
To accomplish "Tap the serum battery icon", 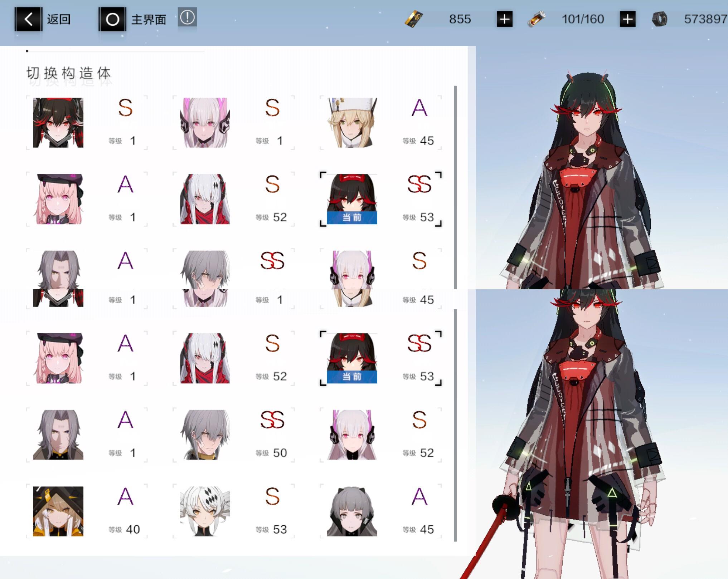I will coord(537,19).
